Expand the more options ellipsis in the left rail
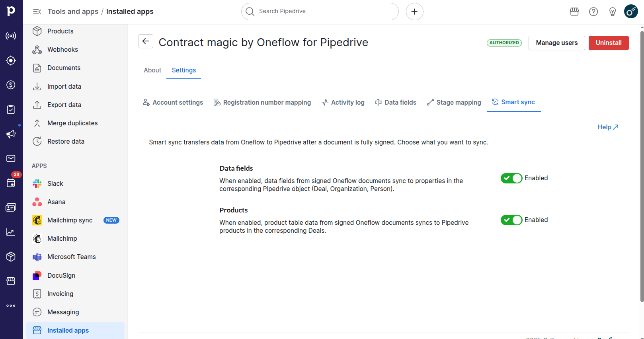The image size is (644, 339). pyautogui.click(x=11, y=306)
